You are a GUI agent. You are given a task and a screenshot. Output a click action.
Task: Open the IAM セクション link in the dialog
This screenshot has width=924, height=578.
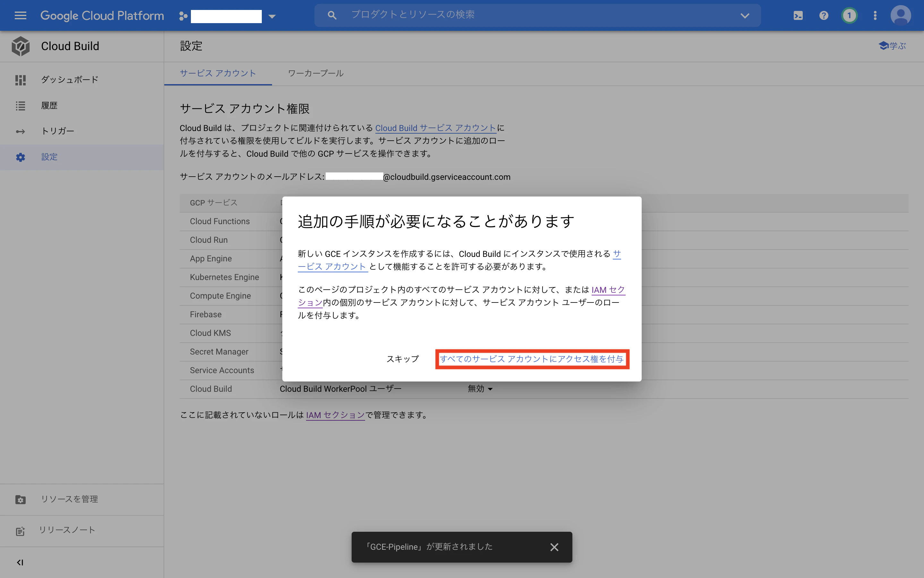(608, 290)
